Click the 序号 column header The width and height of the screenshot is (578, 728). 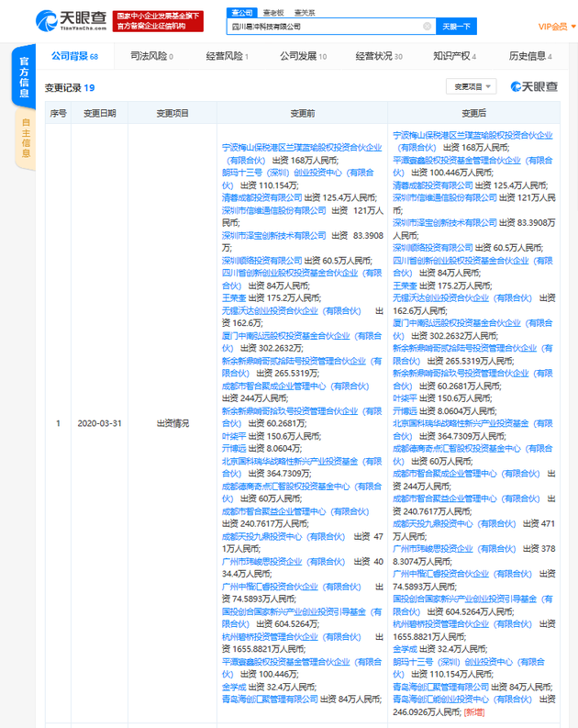click(x=59, y=113)
